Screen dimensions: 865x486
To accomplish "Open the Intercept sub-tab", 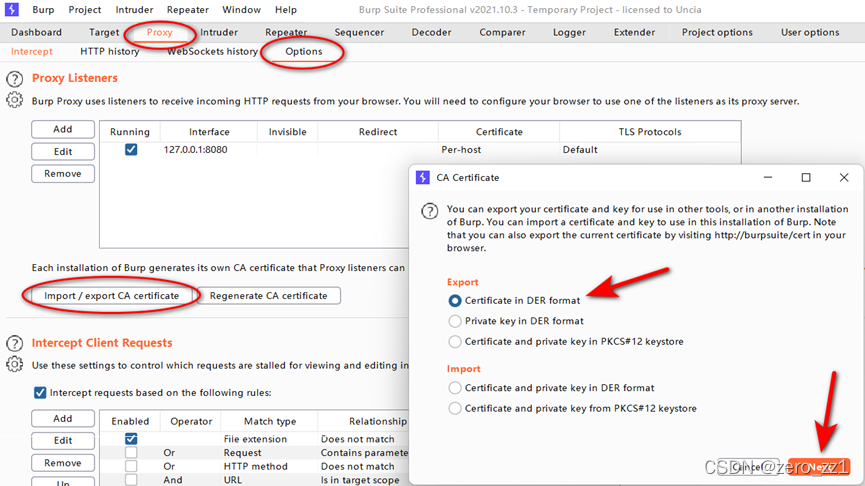I will (31, 51).
